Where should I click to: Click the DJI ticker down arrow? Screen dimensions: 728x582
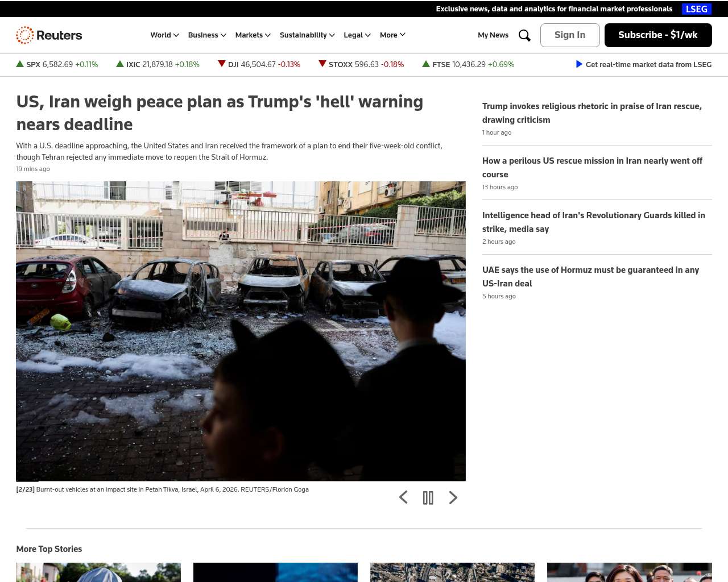click(x=222, y=64)
